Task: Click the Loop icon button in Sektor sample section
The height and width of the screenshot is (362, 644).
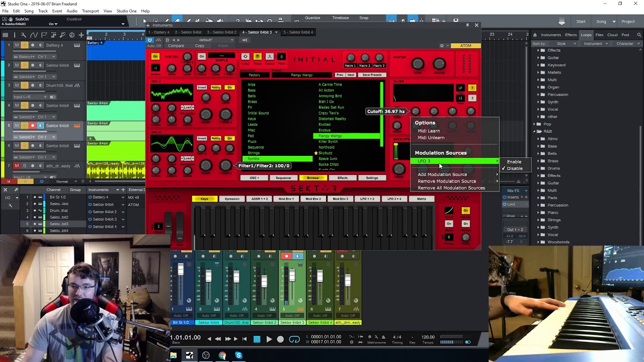Action: [x=245, y=56]
